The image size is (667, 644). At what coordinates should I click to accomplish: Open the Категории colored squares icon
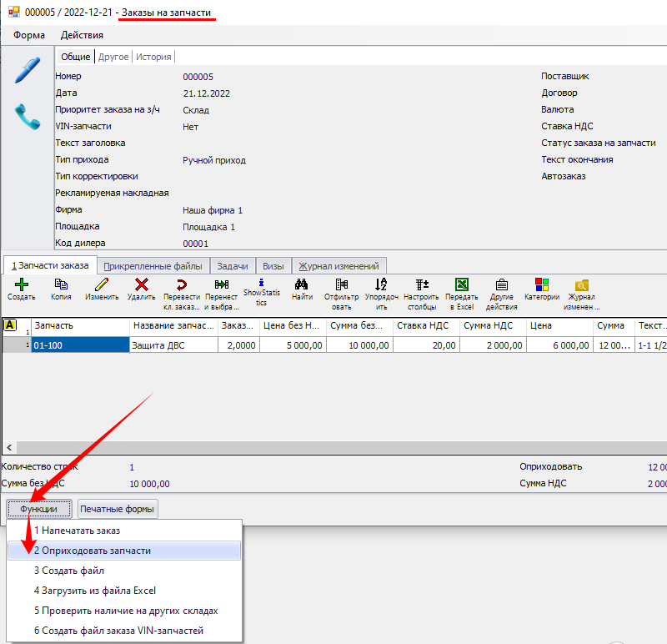pyautogui.click(x=542, y=285)
